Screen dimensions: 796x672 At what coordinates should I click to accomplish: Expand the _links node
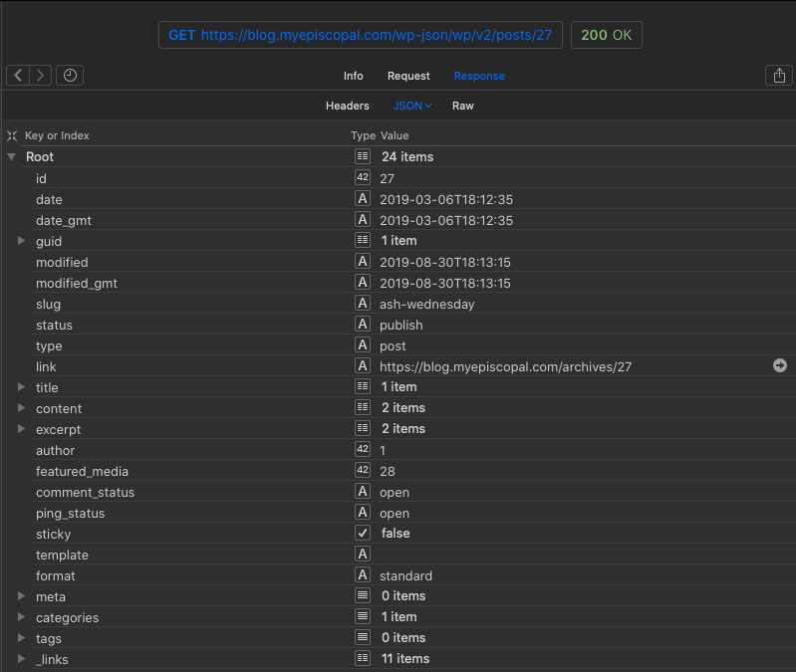[x=21, y=659]
